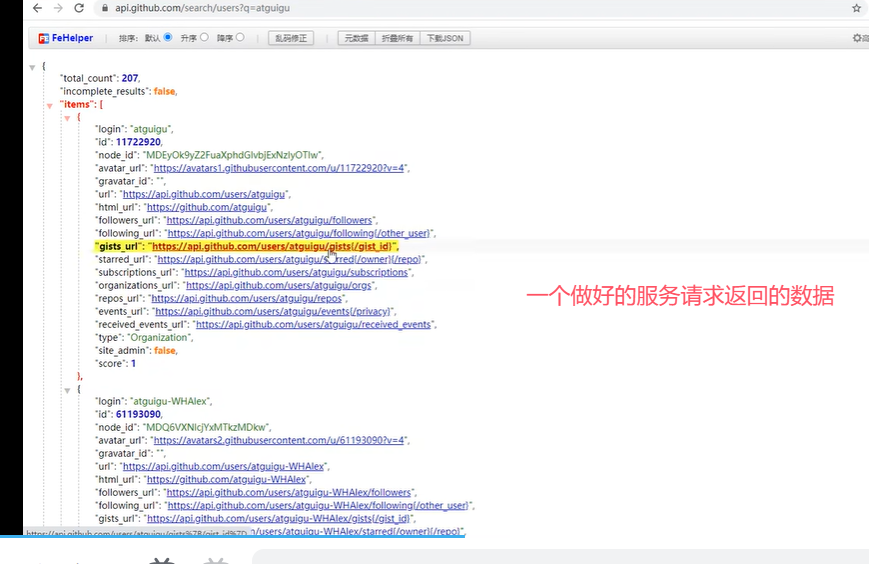869x564 pixels.
Task: Click the login value "atguigu-WHAlex"
Action: pos(170,401)
